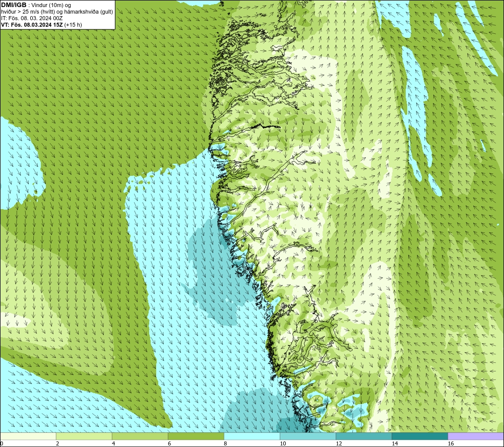Click the purple above-16 m/s legend swatch
This screenshot has height=447, width=504.
pos(476,436)
